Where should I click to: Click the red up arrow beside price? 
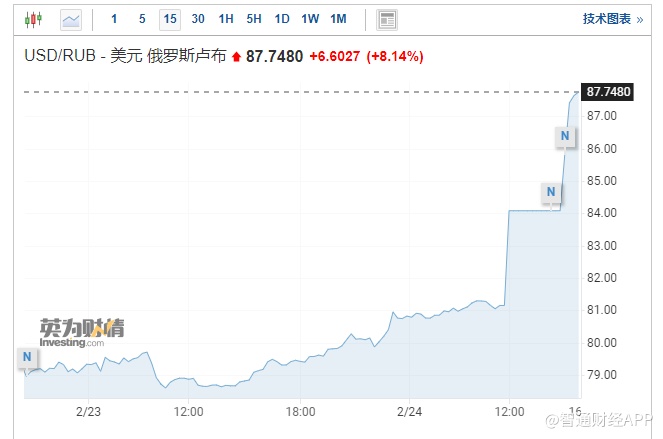click(x=236, y=57)
